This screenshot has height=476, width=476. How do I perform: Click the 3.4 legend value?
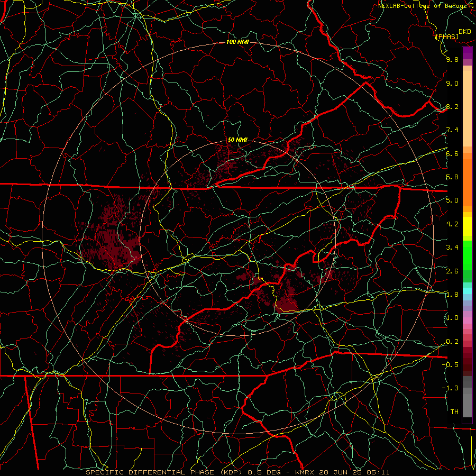click(x=452, y=248)
